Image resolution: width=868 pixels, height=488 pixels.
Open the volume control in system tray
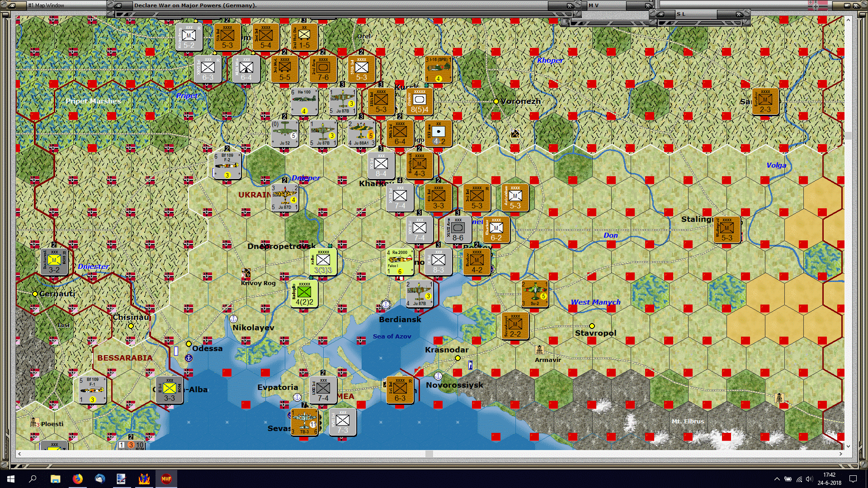pyautogui.click(x=809, y=479)
